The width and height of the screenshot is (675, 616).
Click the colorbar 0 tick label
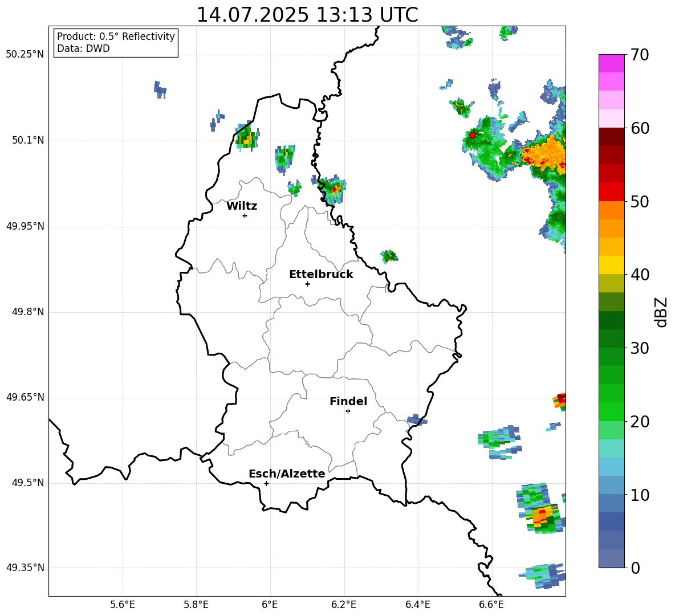click(636, 568)
